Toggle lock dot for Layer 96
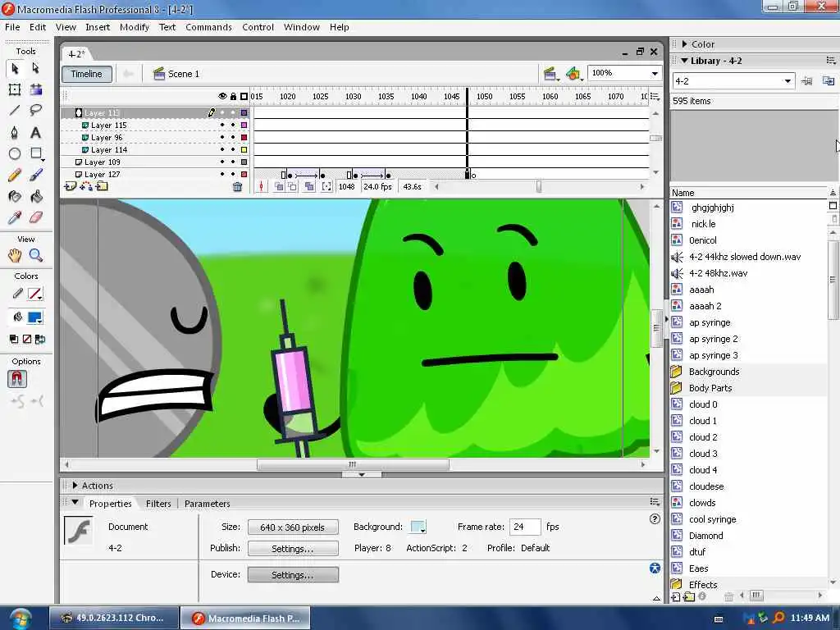The image size is (840, 630). coord(233,137)
